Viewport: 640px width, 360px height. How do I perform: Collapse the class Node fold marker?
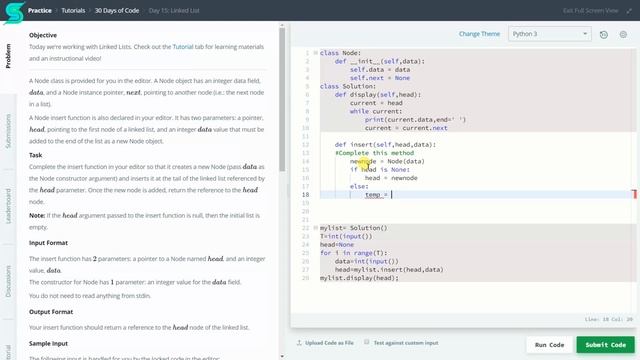316,53
